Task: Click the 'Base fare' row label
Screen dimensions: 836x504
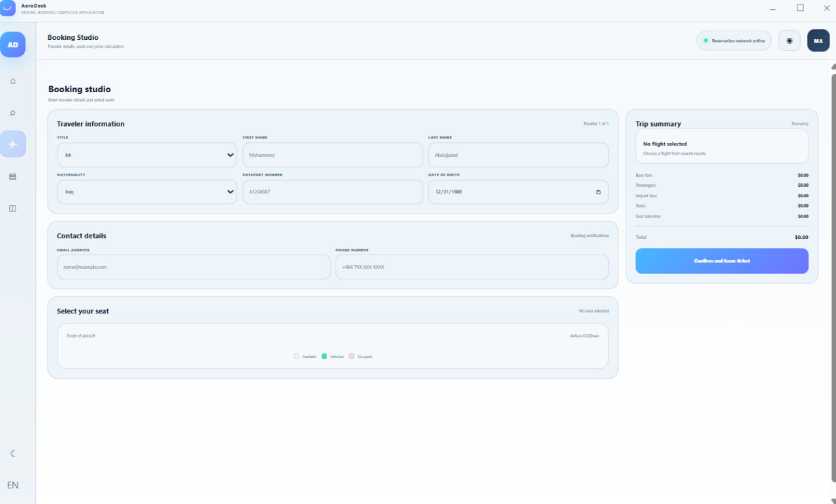Action: coord(644,175)
